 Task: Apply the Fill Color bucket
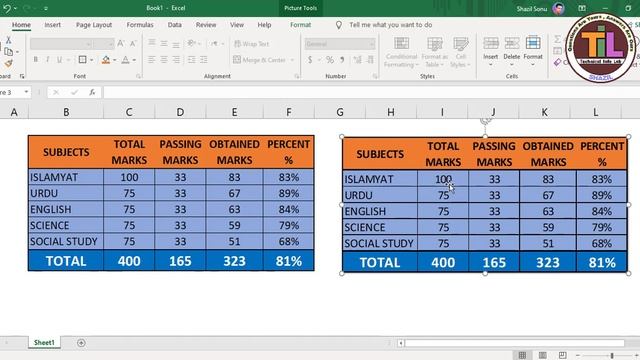(x=106, y=60)
